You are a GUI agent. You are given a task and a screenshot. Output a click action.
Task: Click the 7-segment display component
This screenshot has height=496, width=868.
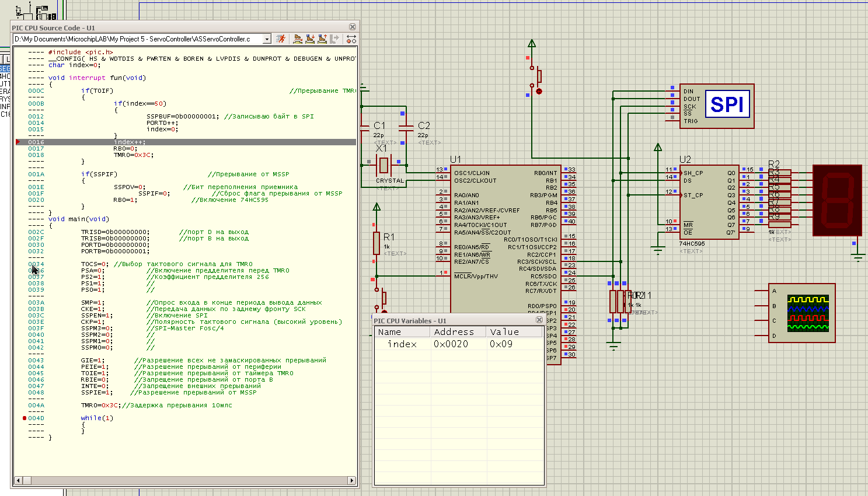coord(837,200)
